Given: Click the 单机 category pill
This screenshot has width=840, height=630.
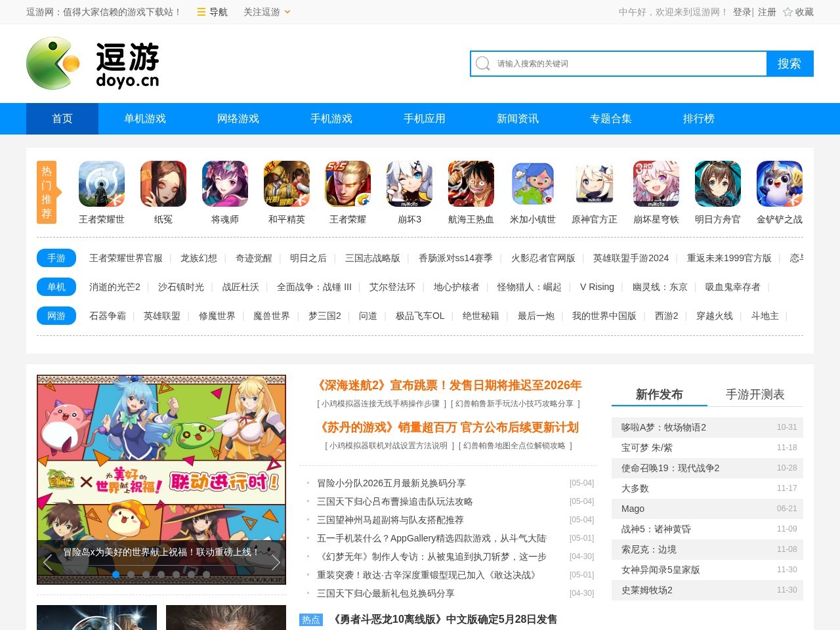Looking at the screenshot, I should click(56, 287).
